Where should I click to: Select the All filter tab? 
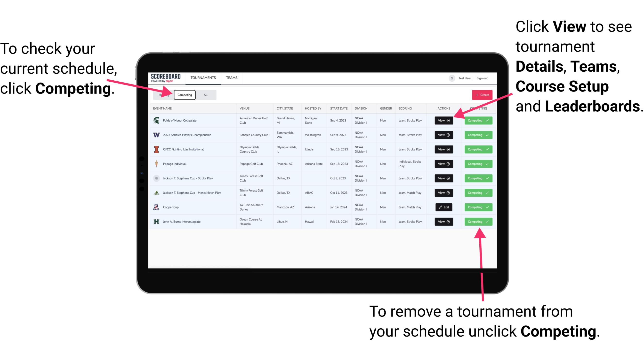click(205, 95)
